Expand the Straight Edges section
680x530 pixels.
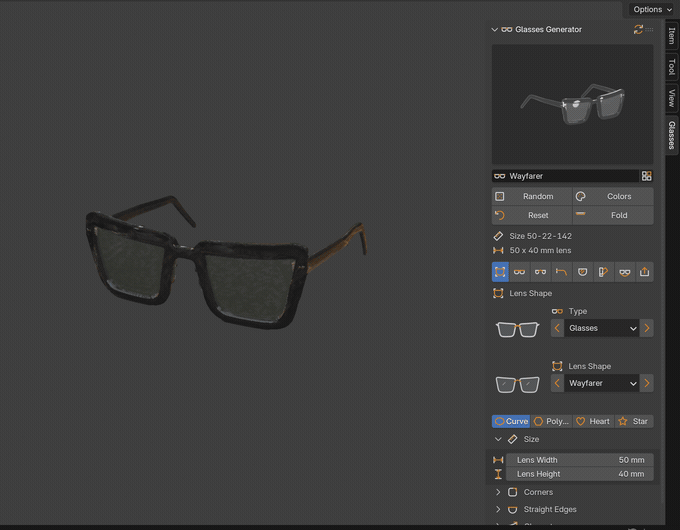498,509
